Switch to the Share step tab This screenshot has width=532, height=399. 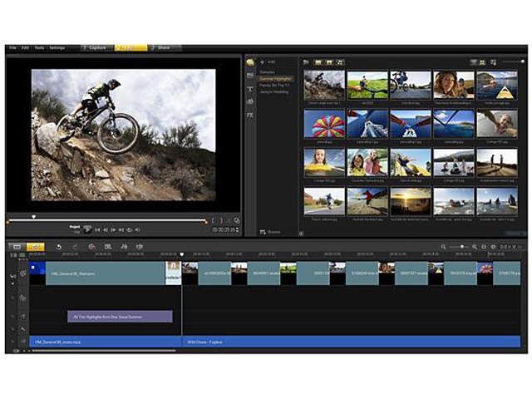point(163,48)
